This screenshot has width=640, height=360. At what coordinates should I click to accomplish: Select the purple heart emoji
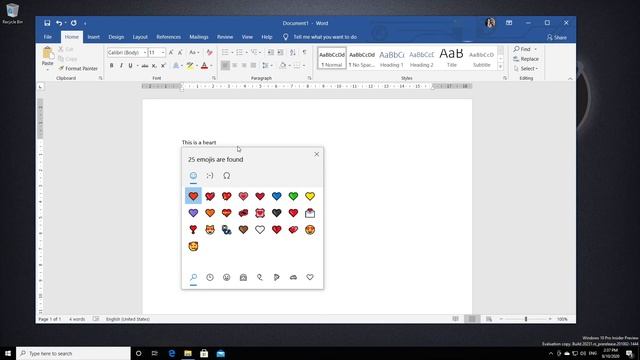click(193, 213)
